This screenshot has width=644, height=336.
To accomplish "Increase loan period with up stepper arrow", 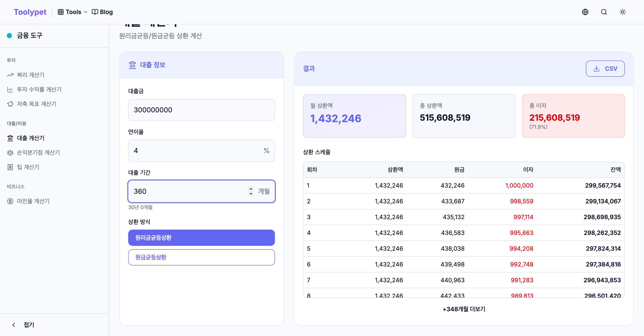I will click(x=251, y=188).
